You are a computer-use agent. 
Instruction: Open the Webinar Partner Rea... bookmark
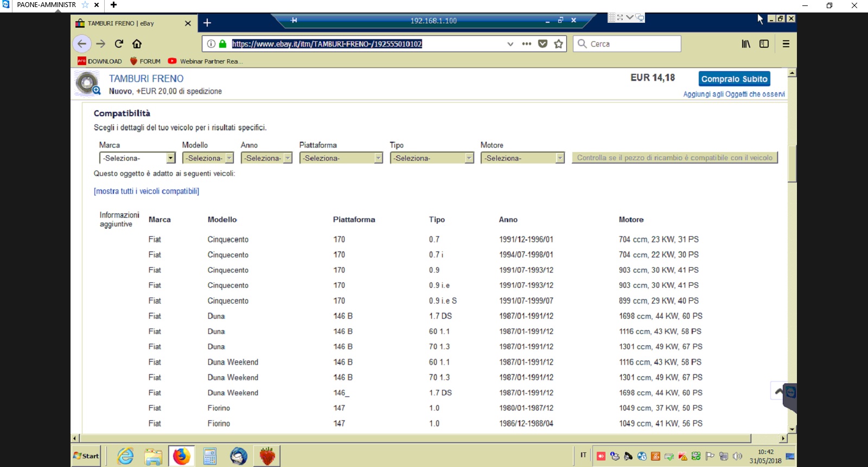coord(206,61)
